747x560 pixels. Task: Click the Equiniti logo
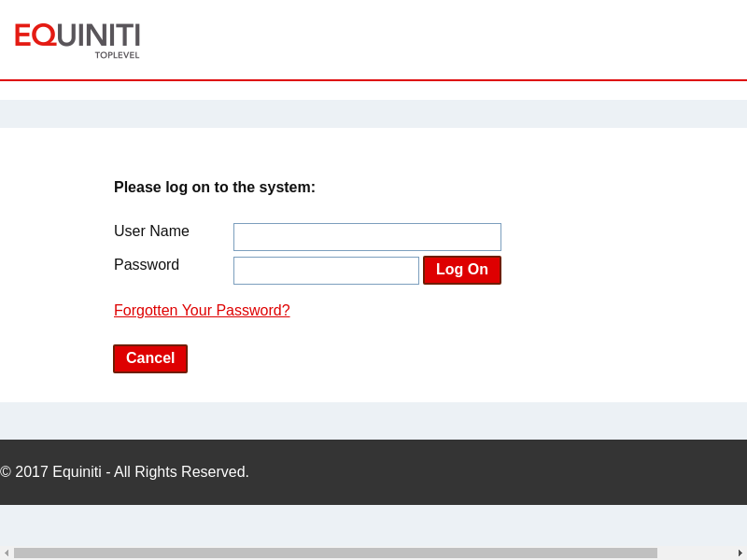78,37
